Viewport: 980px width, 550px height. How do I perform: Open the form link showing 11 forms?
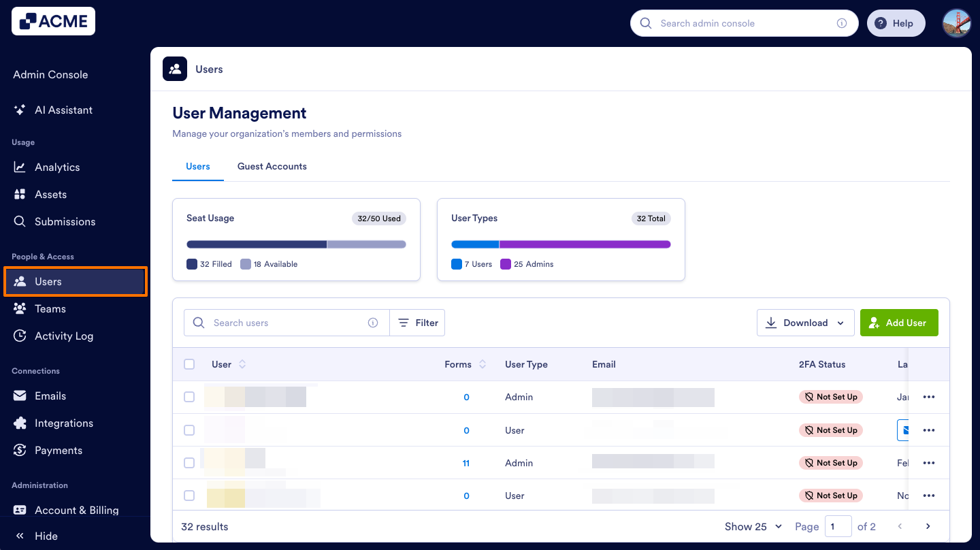click(466, 463)
